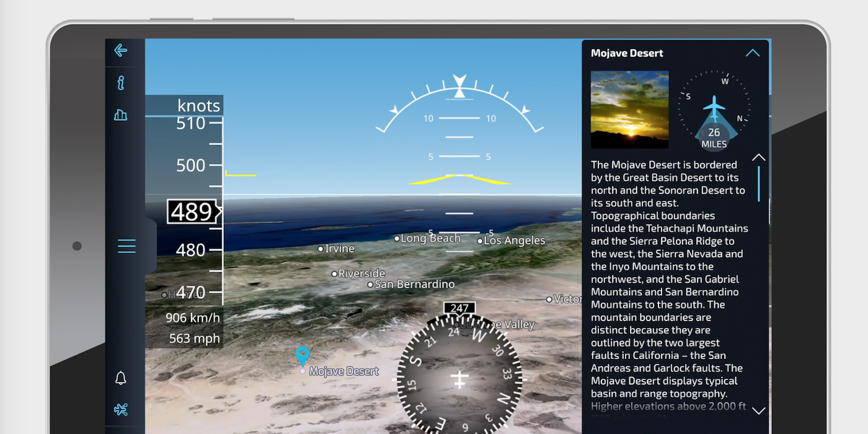Click the Long Beach label on map

[x=430, y=238]
